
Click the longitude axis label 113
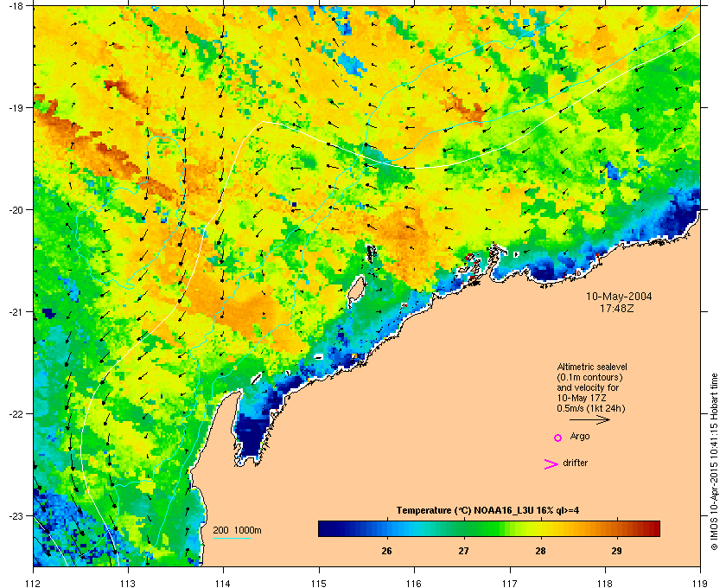[x=128, y=584]
